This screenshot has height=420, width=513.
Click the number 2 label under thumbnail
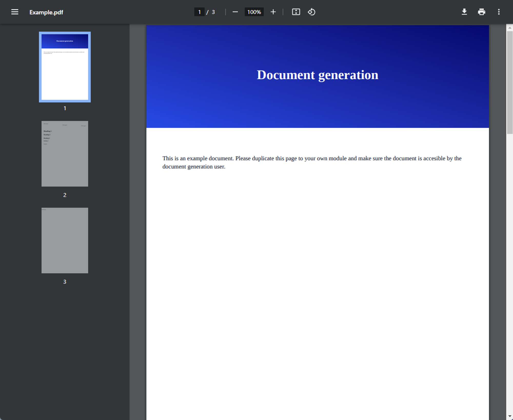[65, 195]
